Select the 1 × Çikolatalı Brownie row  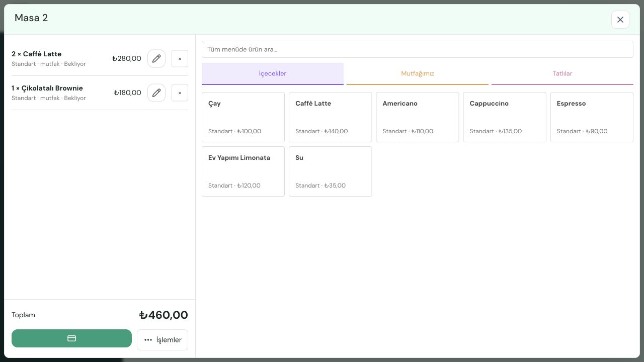click(x=100, y=93)
